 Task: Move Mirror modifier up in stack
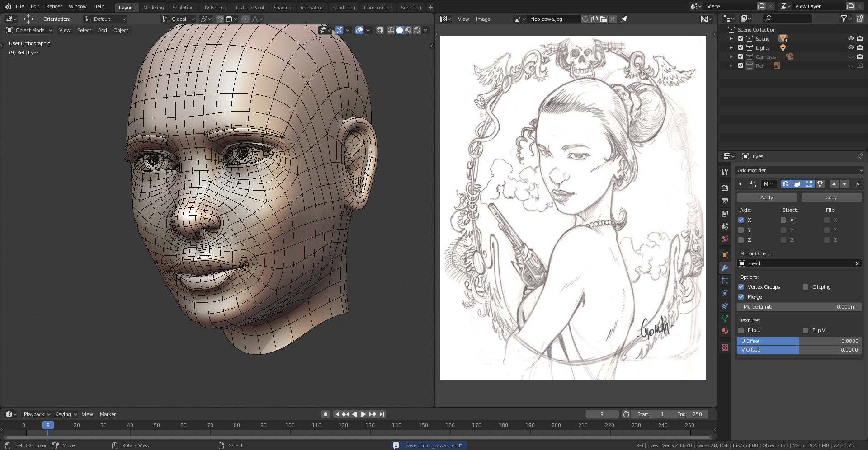pos(834,184)
